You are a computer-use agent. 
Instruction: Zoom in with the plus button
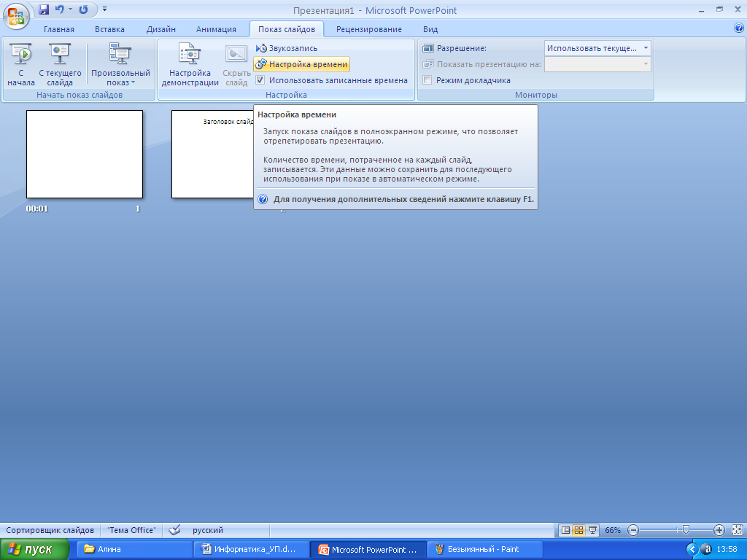pos(719,530)
